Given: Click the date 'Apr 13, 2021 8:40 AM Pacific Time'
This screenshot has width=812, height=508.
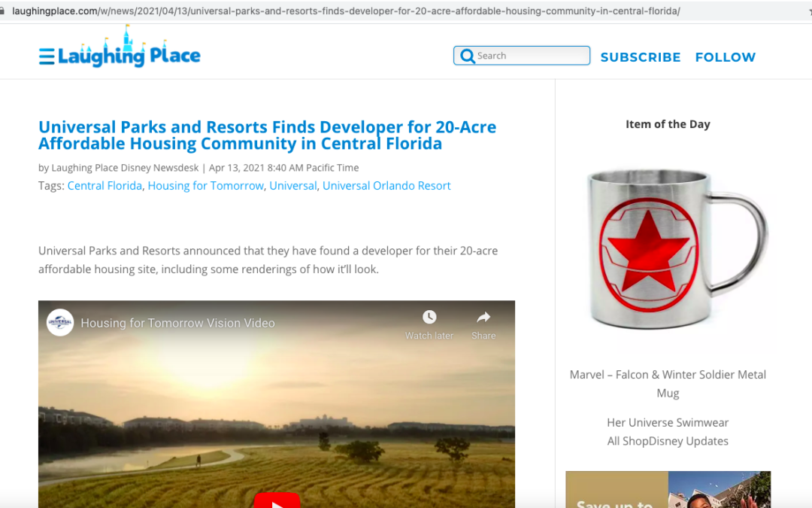Looking at the screenshot, I should (283, 168).
